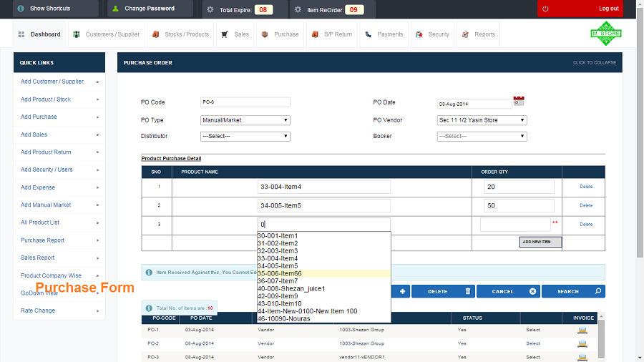The height and width of the screenshot is (362, 644).
Task: Open Add Expense quick link
Action: point(38,187)
